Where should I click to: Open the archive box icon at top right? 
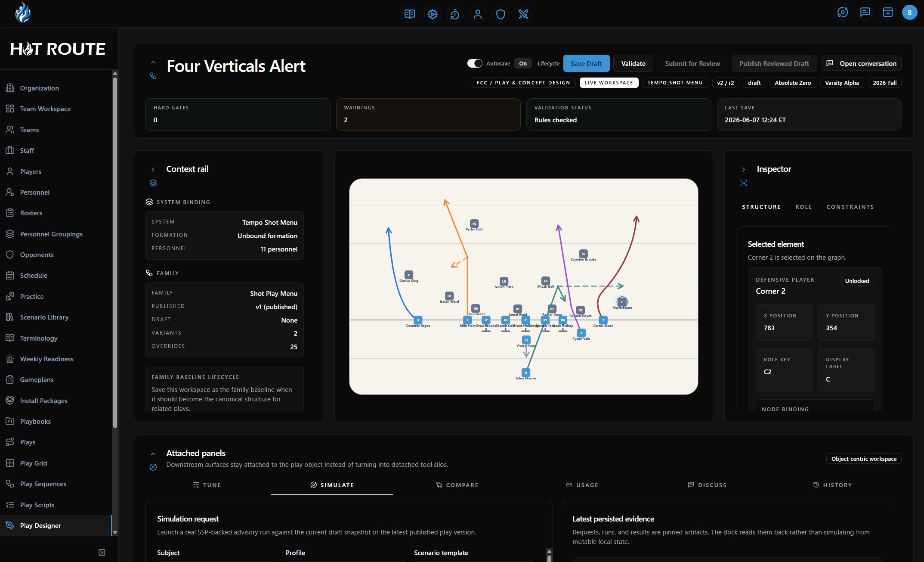(887, 12)
